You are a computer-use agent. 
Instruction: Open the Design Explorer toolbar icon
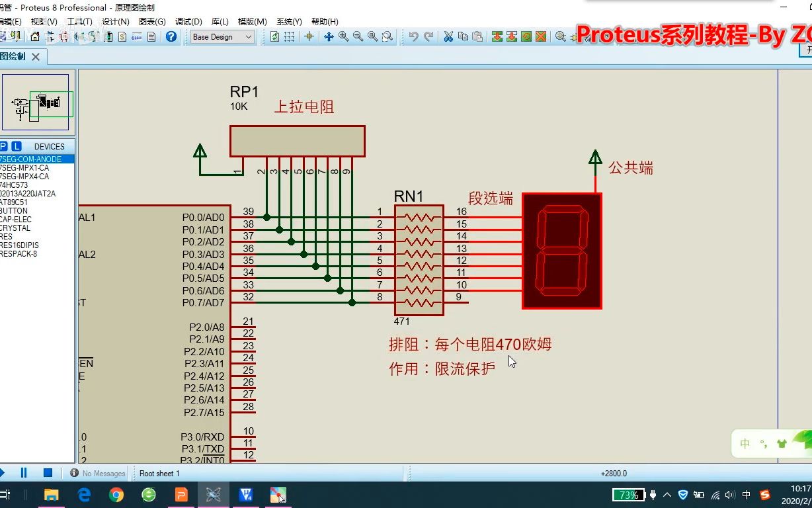[x=108, y=37]
